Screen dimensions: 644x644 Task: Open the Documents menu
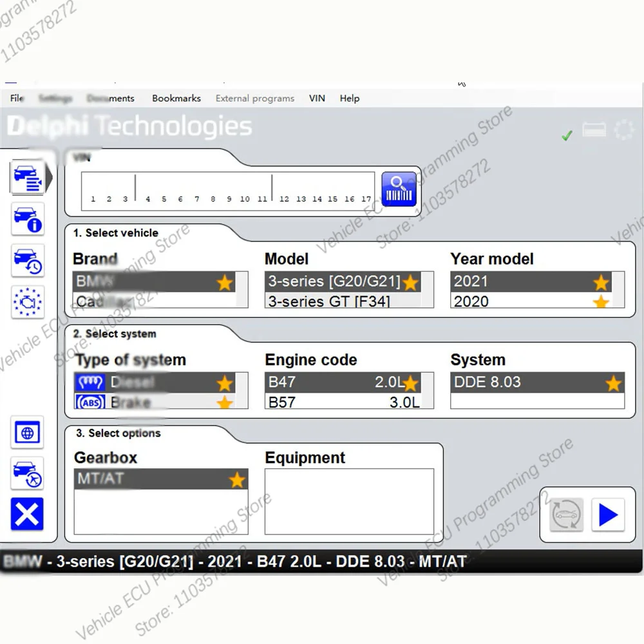coord(111,98)
